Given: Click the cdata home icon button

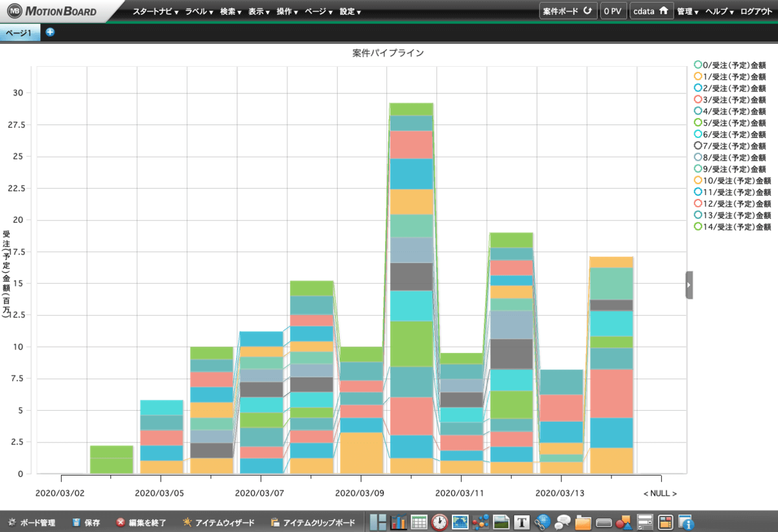Looking at the screenshot, I should (651, 11).
